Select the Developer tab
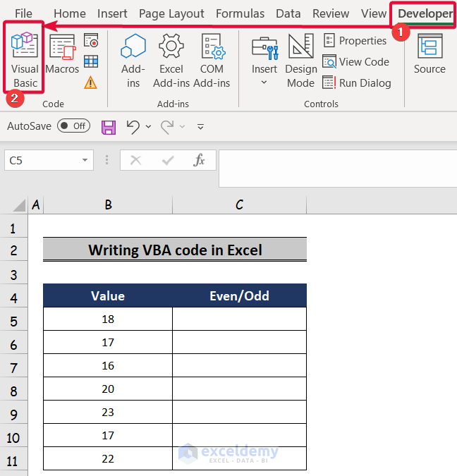Screen dimensions: 457x476 click(x=425, y=13)
